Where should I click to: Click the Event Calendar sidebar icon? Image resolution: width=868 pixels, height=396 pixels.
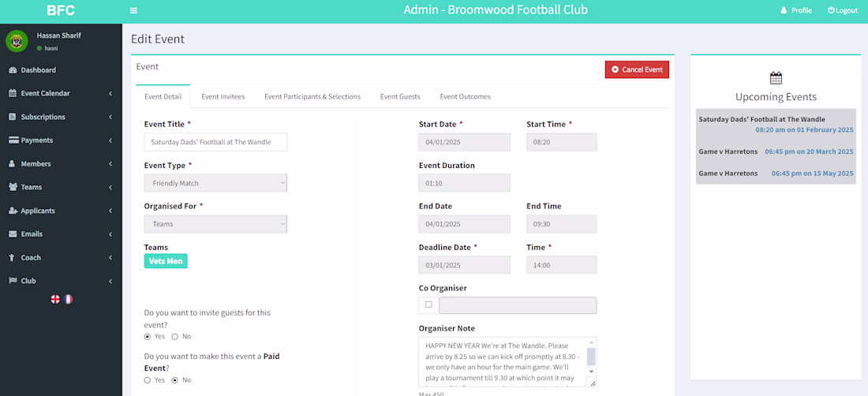13,93
